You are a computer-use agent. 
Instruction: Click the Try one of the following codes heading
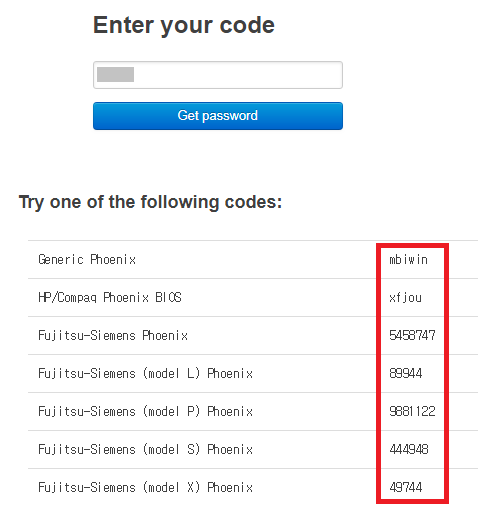coord(150,202)
